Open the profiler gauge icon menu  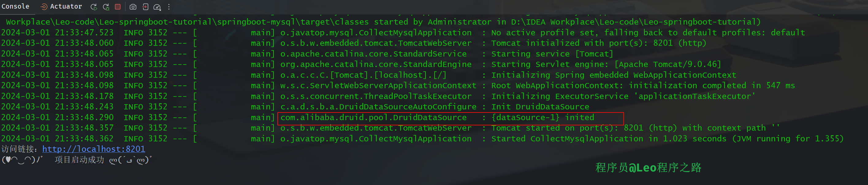click(x=156, y=6)
